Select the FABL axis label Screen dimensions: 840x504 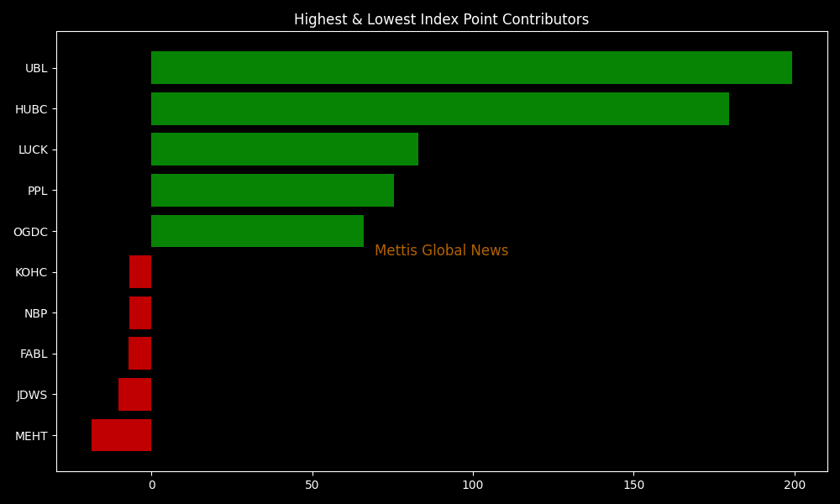click(x=34, y=354)
